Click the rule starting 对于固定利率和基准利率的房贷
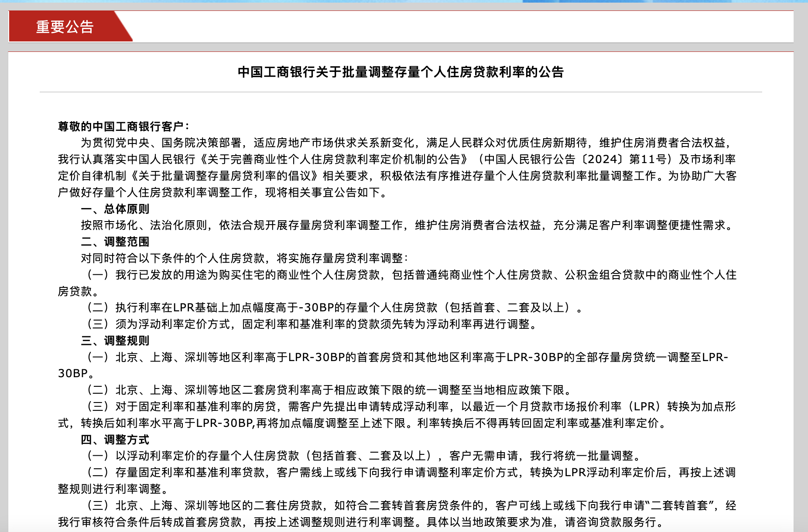This screenshot has height=532, width=808. coord(410,407)
